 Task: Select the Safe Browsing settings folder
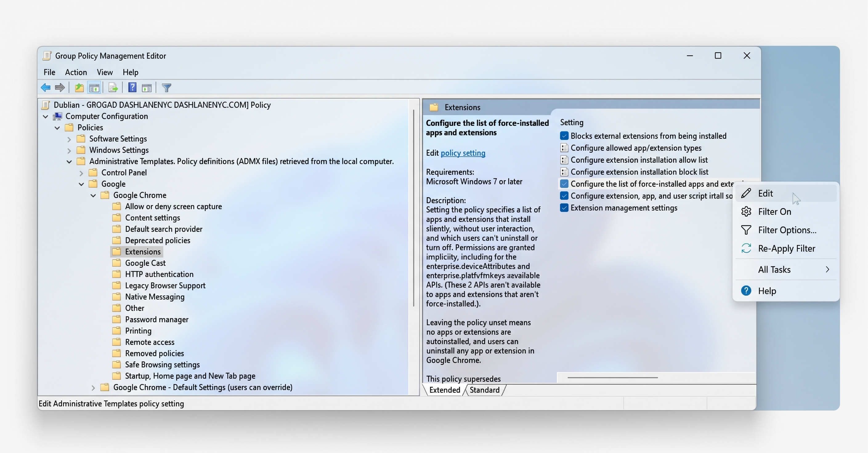tap(156, 364)
